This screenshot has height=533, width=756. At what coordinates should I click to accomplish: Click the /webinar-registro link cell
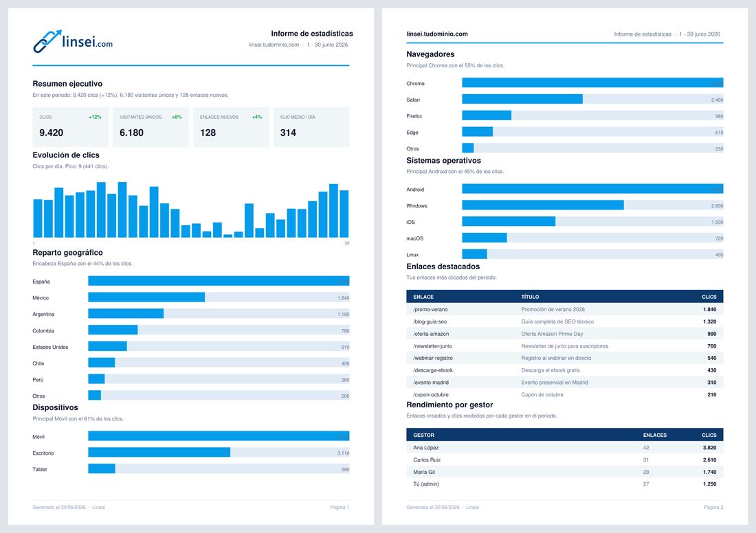[433, 358]
